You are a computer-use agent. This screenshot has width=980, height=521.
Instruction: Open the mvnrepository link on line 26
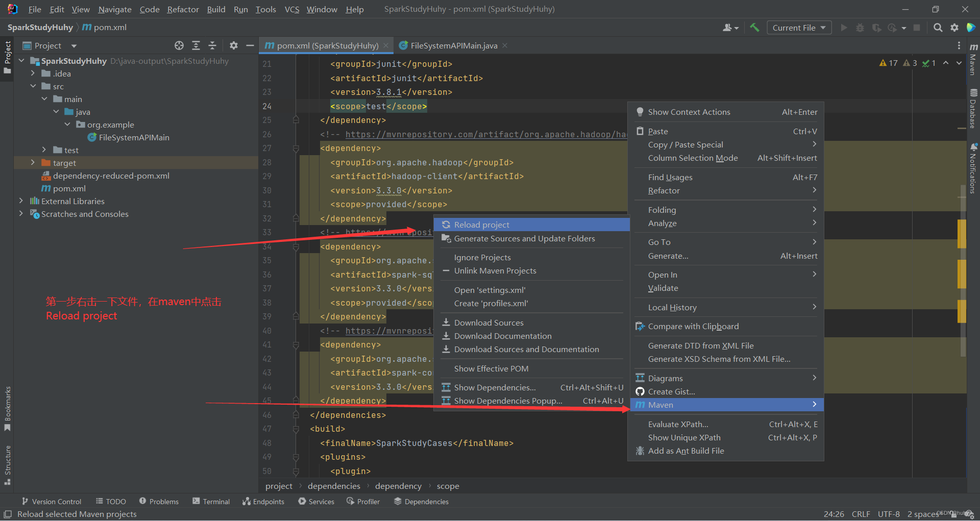(486, 134)
